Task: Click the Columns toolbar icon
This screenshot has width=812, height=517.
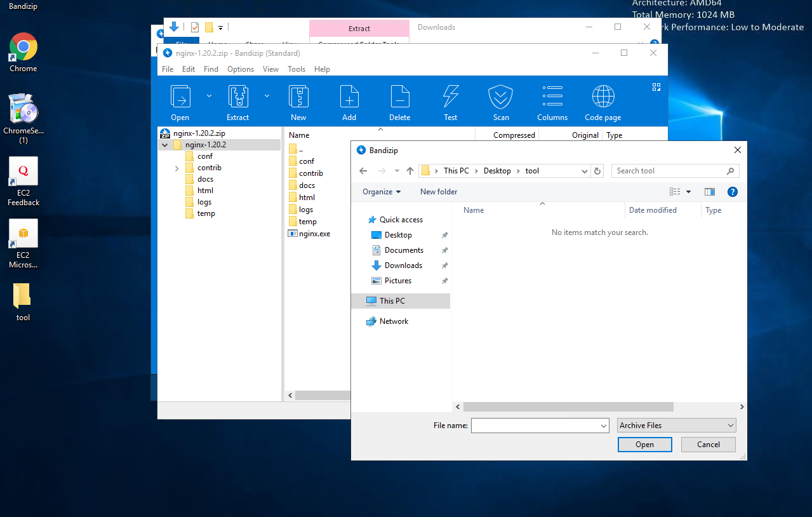Action: (x=552, y=97)
